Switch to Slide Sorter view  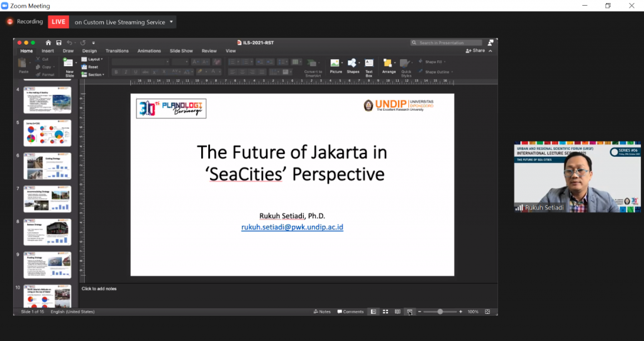click(x=385, y=311)
